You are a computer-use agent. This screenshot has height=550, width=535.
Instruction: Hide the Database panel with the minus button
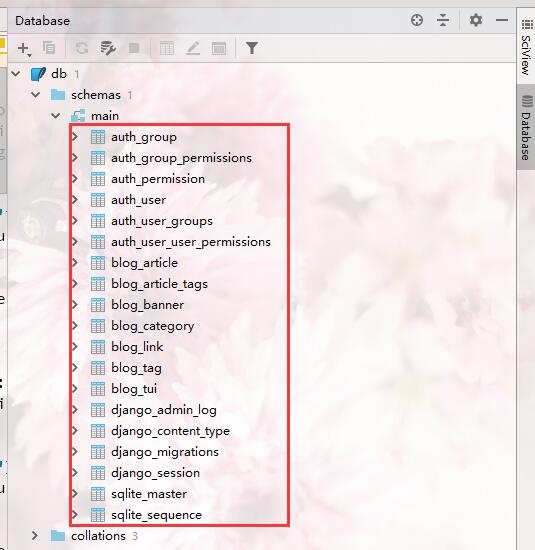[502, 20]
